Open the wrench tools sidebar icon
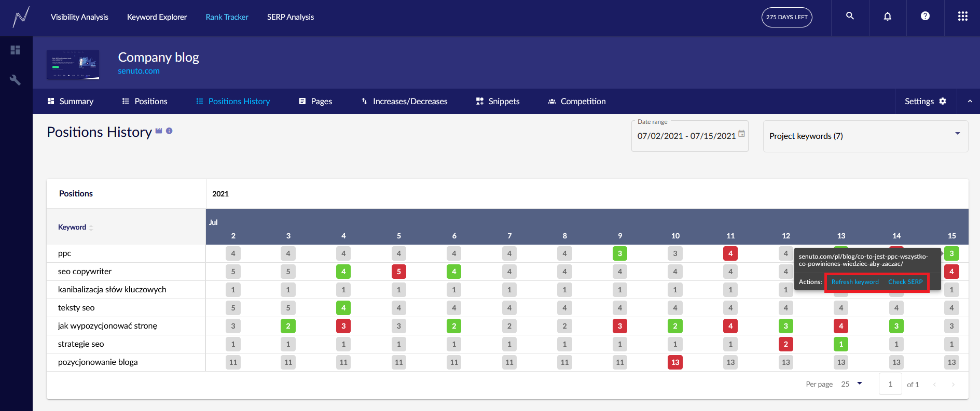980x411 pixels. (16, 80)
